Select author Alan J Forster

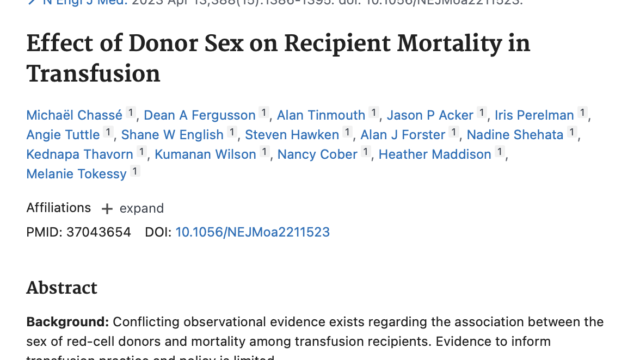[402, 135]
